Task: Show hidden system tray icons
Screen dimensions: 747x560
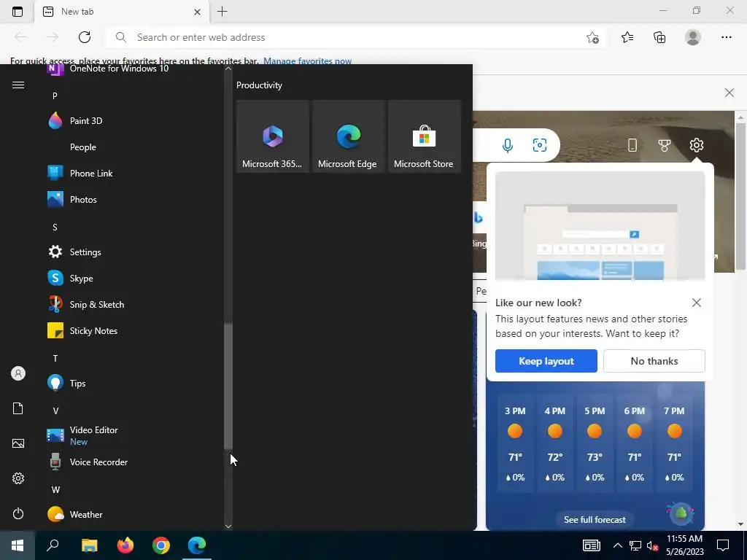Action: (617, 545)
